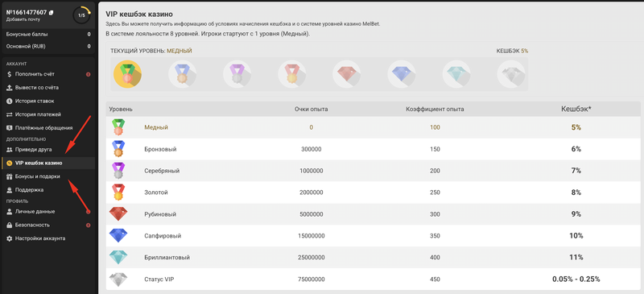Click the arrows icon beside История платежей
This screenshot has height=294, width=644.
10,114
